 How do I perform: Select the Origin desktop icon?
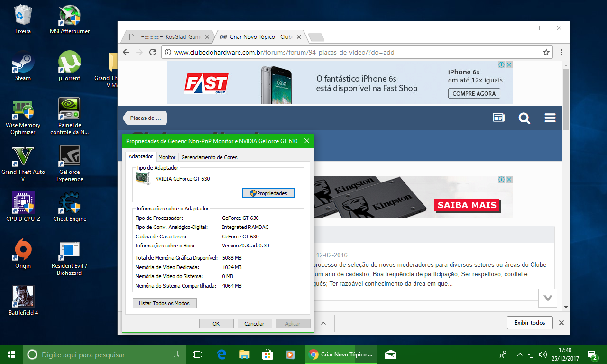pyautogui.click(x=23, y=254)
